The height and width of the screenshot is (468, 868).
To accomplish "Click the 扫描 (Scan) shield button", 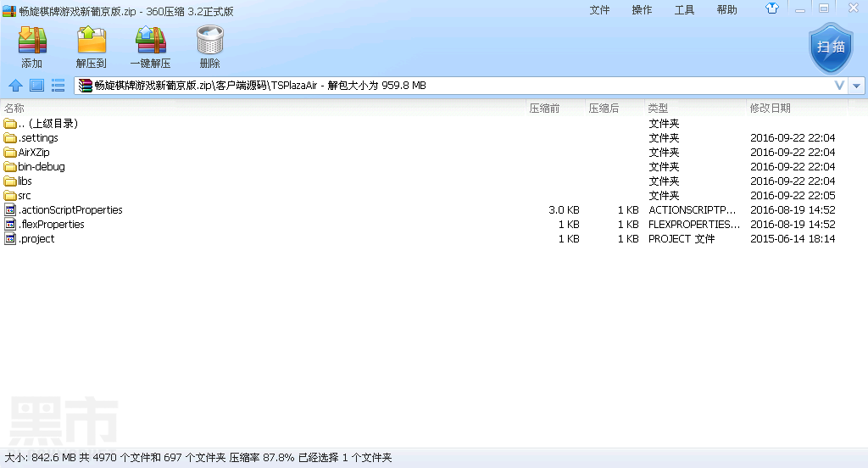I will (x=831, y=48).
